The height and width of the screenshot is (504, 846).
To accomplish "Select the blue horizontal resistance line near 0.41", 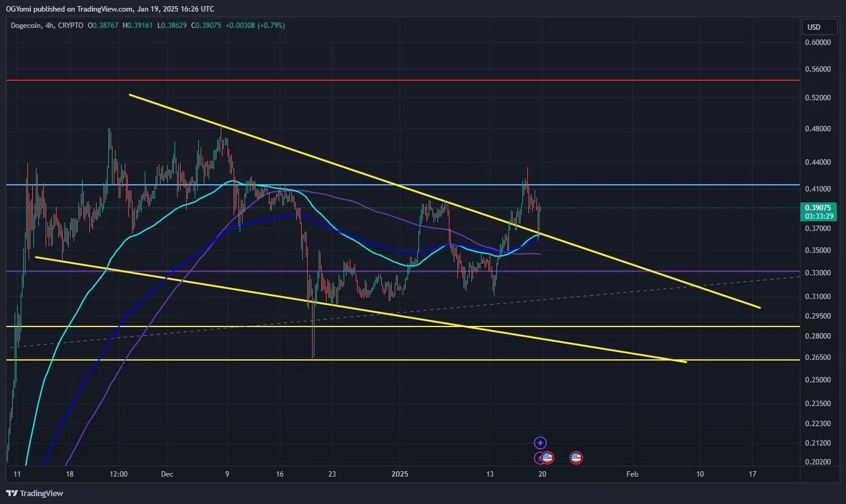I will pyautogui.click(x=669, y=184).
